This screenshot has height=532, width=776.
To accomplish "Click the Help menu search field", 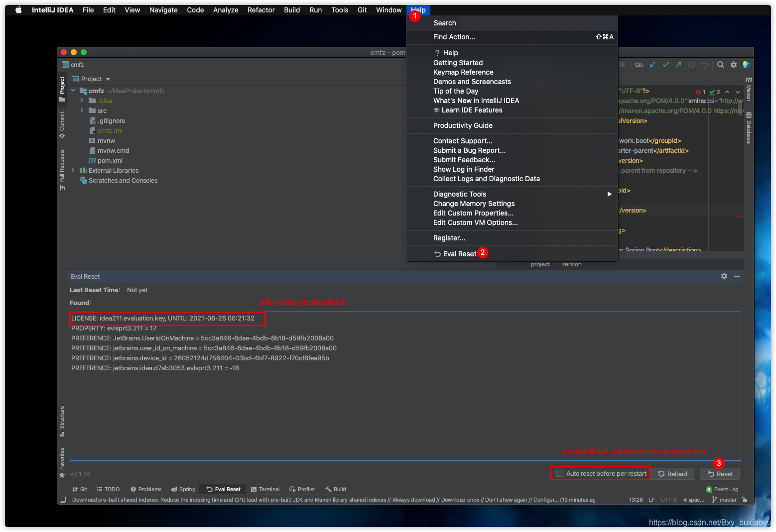I will click(539, 22).
